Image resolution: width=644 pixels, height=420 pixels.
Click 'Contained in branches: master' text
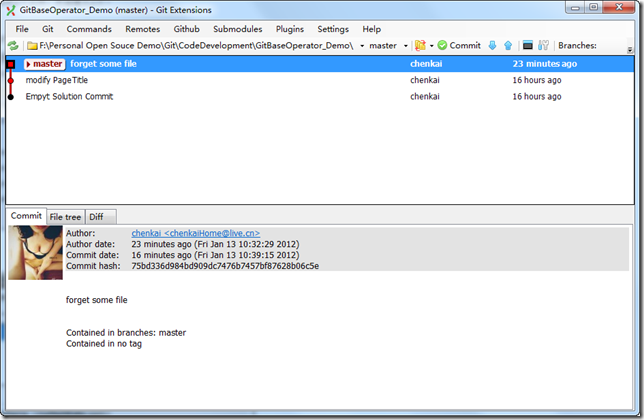[126, 333]
